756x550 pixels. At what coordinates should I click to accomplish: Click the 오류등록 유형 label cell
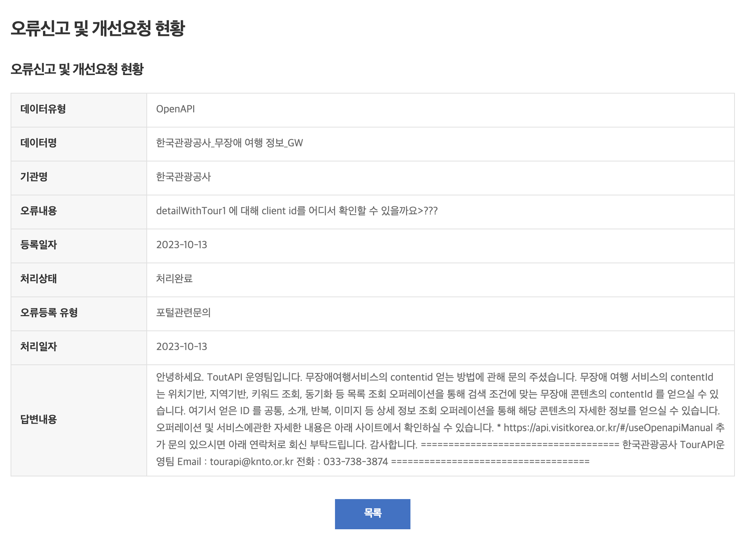pyautogui.click(x=79, y=314)
